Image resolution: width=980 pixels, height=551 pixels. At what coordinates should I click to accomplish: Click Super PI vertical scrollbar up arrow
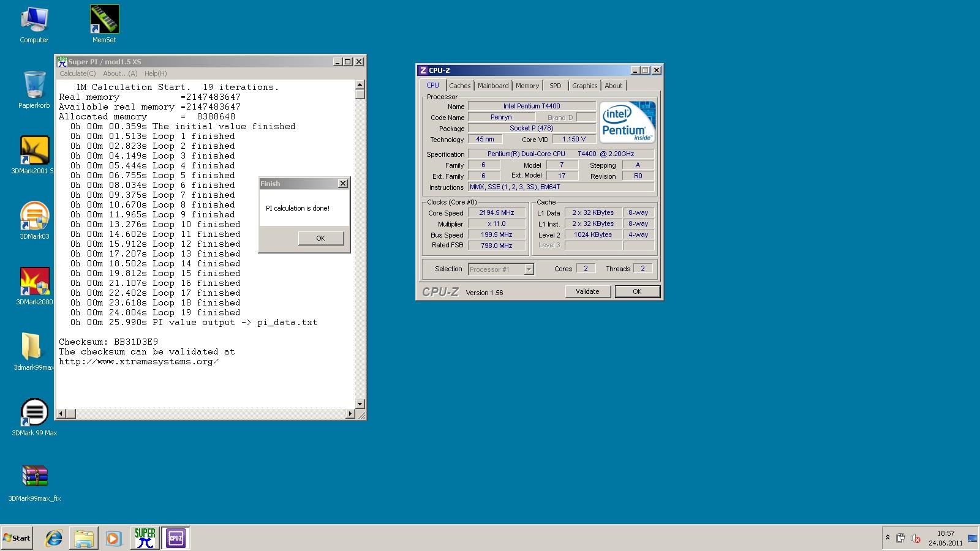point(360,84)
